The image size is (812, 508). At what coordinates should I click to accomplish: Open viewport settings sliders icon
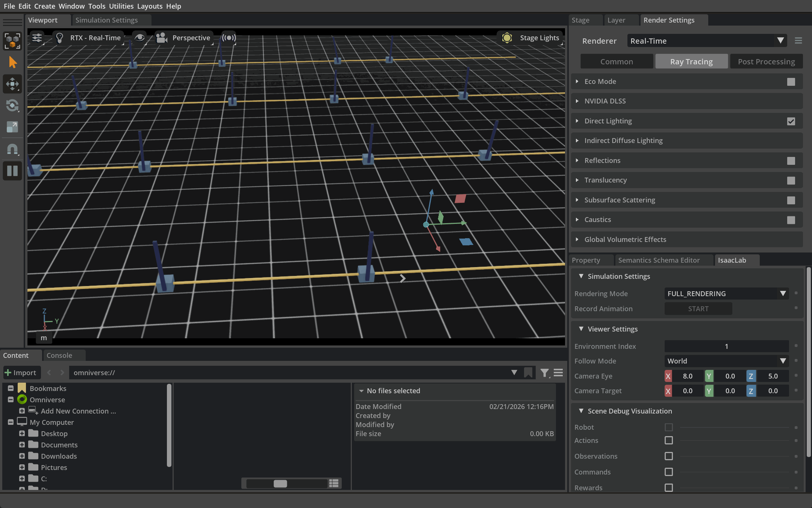37,38
